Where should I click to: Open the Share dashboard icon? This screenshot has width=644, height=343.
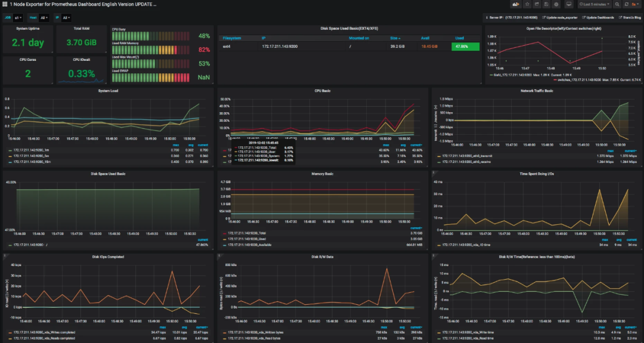[x=537, y=4]
